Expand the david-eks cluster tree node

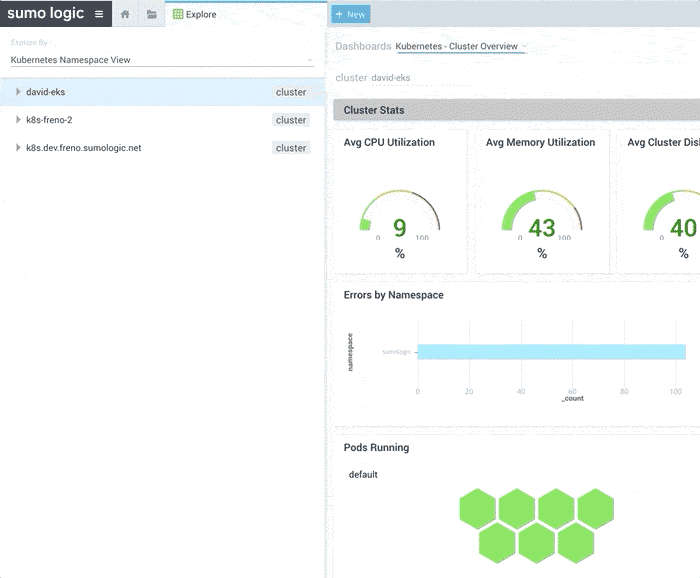coord(18,91)
